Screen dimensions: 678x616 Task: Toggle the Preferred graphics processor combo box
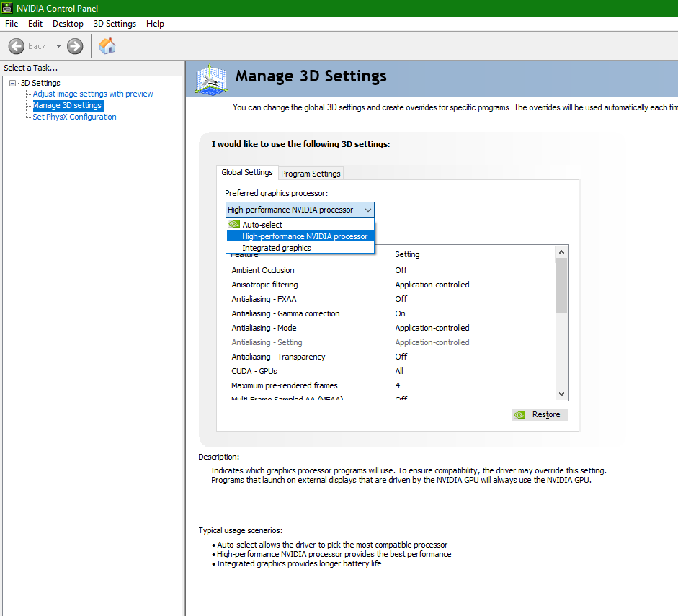[x=300, y=210]
